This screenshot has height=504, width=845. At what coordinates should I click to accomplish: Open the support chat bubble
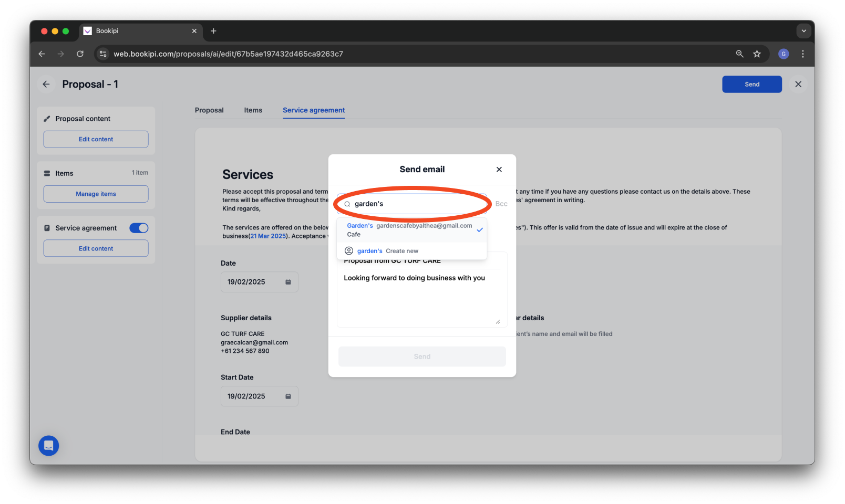(48, 445)
